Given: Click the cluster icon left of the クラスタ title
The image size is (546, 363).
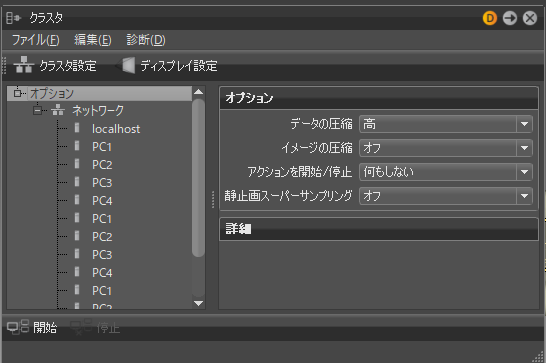Looking at the screenshot, I should click(x=14, y=18).
